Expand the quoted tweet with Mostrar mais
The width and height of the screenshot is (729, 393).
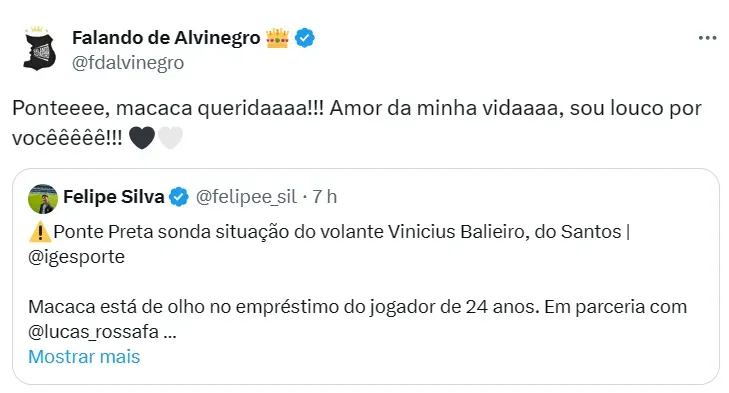(x=84, y=357)
